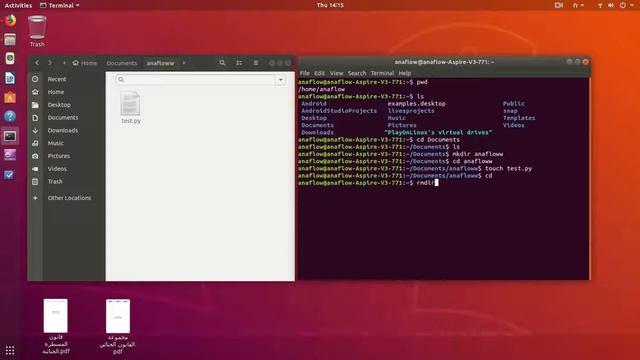Launch LibreOffice Writer from the dock
This screenshot has width=640, height=360.
coord(10,78)
